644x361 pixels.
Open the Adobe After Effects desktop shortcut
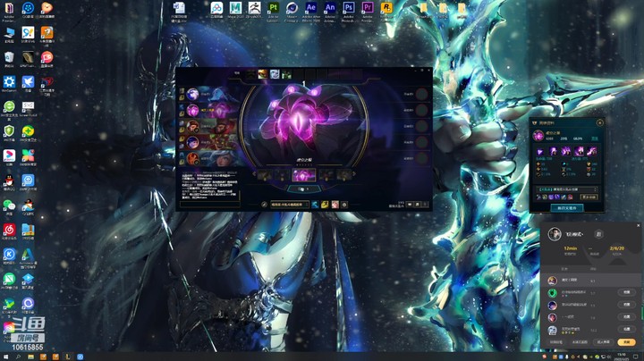pos(311,12)
